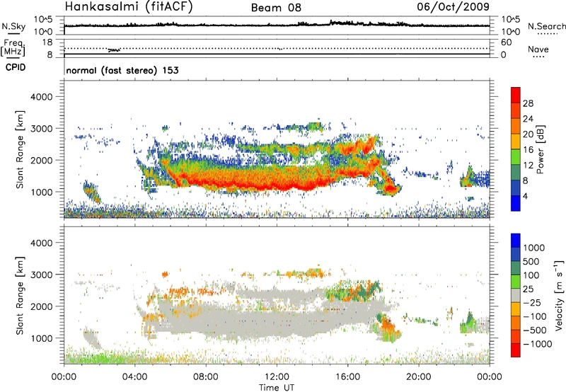Click 'normal (fast stereo) 153' text
The image size is (566, 392).
pyautogui.click(x=122, y=70)
